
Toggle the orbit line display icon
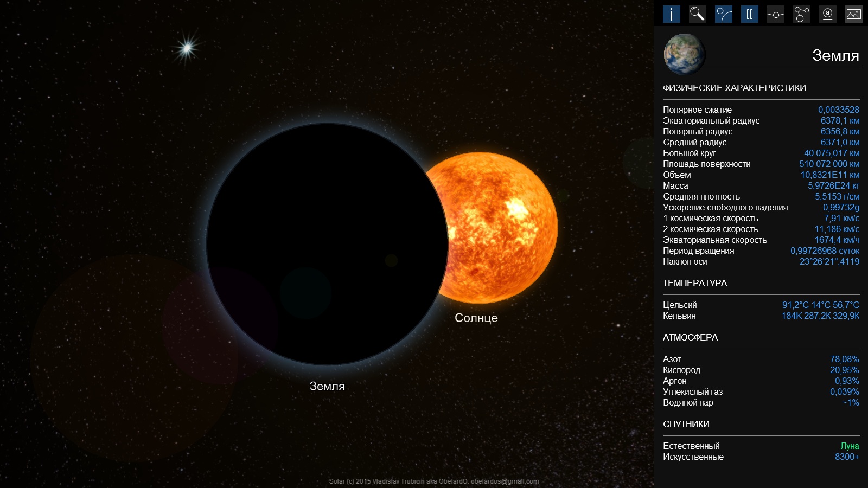click(776, 14)
